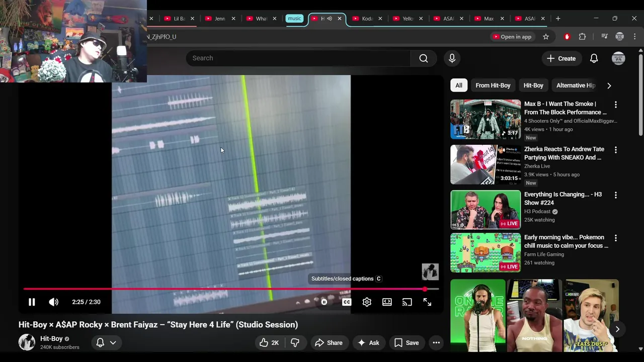Image resolution: width=644 pixels, height=362 pixels.
Task: Open the Share dialog for this video
Action: [x=329, y=343]
